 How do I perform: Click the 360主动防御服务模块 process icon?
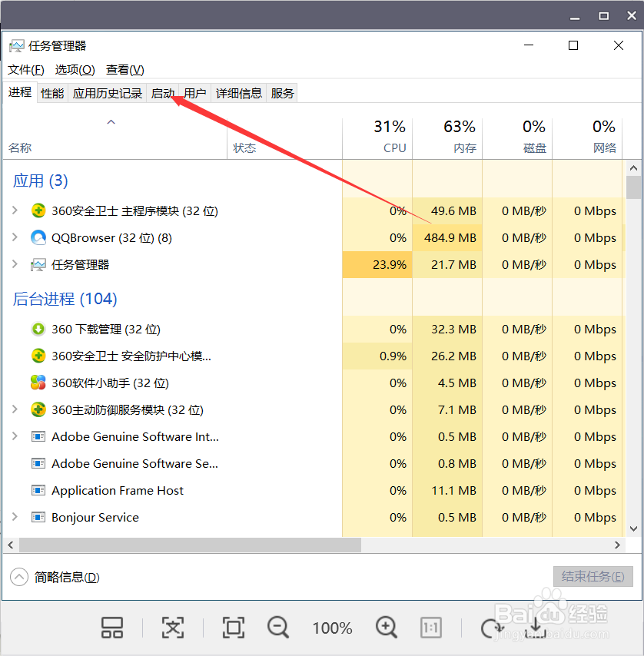(38, 409)
